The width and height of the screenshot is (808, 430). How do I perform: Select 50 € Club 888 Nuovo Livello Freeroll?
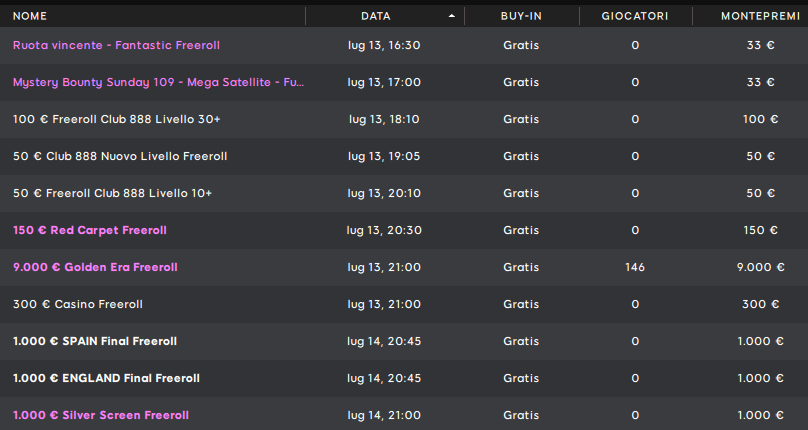point(120,156)
